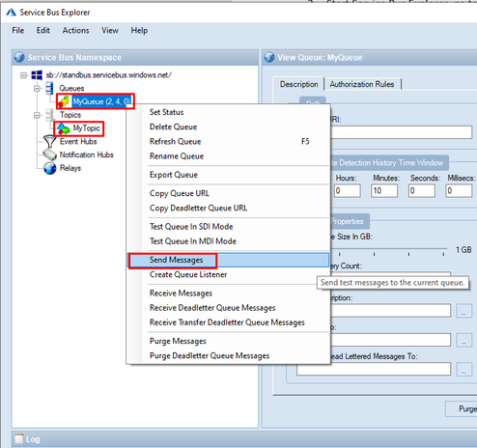Select MyQueue (2, 4, 0) tree item
The height and width of the screenshot is (448, 477).
coord(101,101)
